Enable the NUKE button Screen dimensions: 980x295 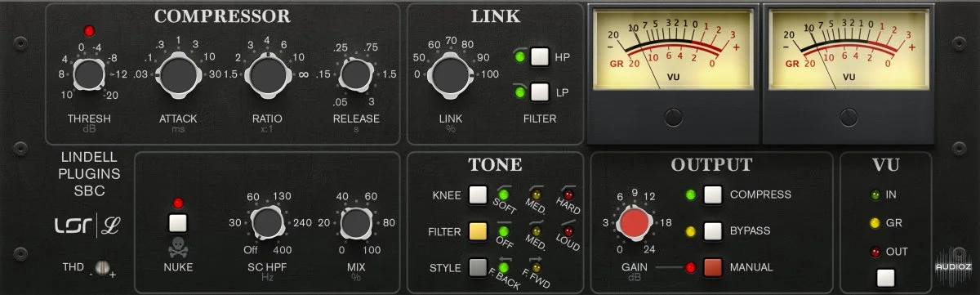tap(178, 222)
